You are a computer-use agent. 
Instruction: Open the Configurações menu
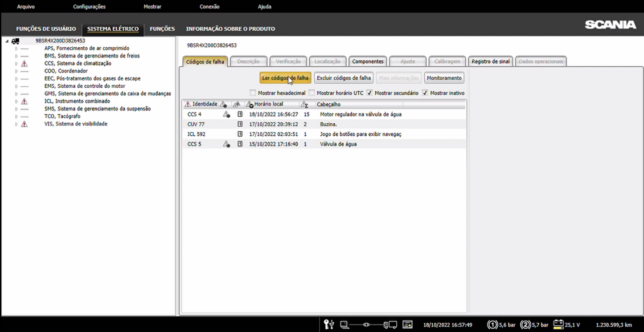tap(89, 7)
